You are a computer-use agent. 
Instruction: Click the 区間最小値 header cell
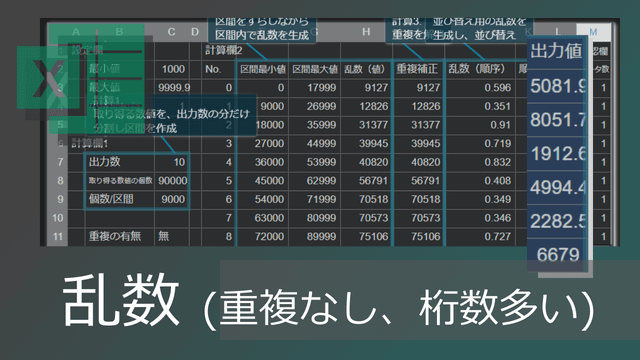262,69
